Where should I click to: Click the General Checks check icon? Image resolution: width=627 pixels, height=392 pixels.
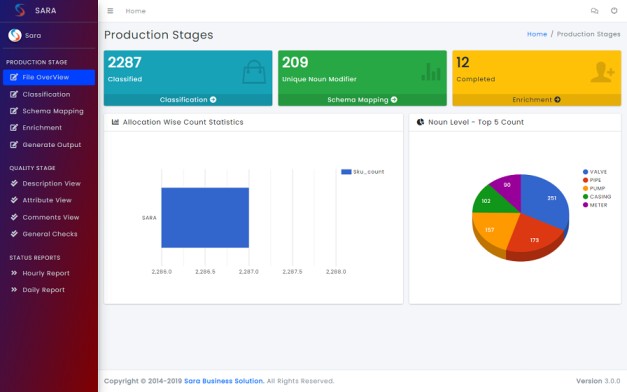[x=14, y=234]
